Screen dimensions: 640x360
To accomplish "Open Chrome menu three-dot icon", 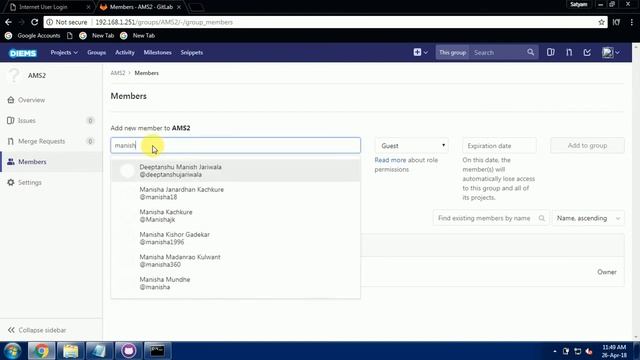I will 631,22.
